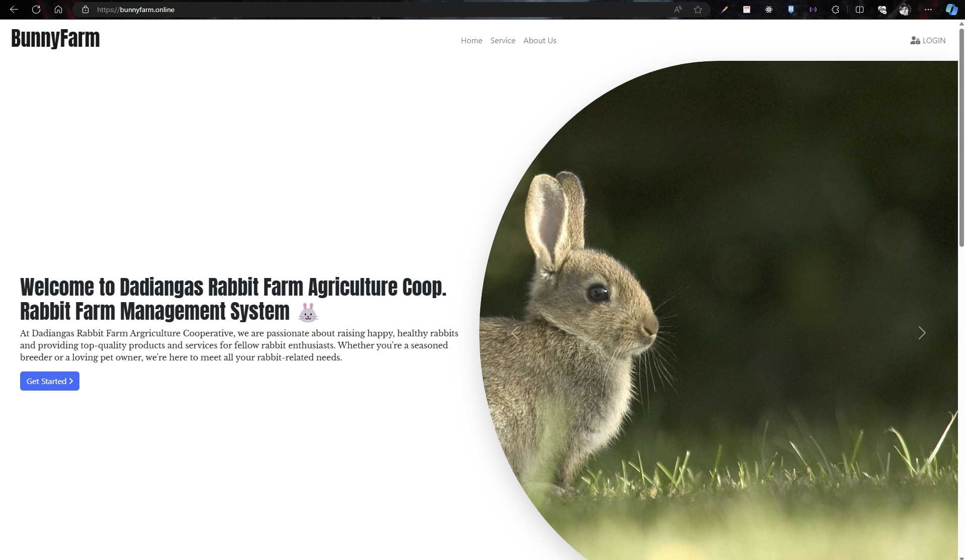Open the Browser essentials heart icon
This screenshot has width=965, height=560.
click(882, 10)
